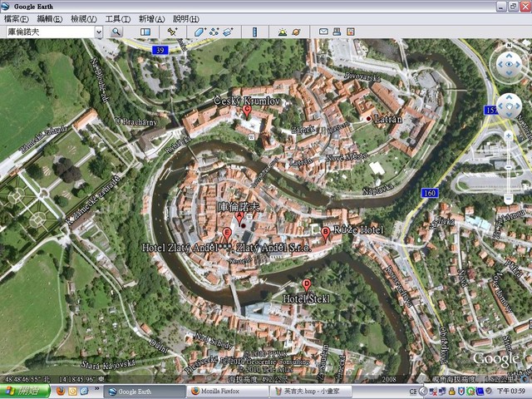
Task: Open the 工具(T) menu
Action: pos(118,19)
